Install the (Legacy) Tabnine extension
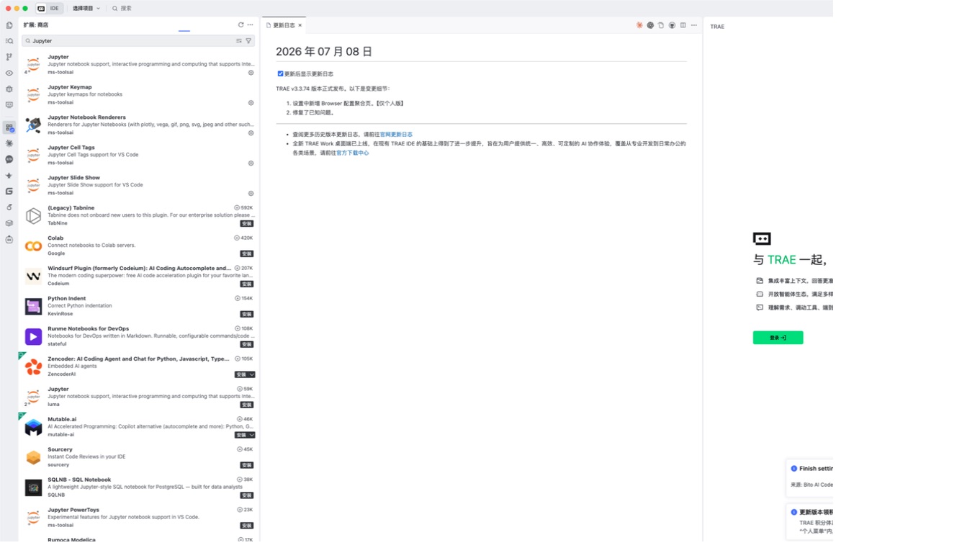The image size is (980, 553). (247, 224)
